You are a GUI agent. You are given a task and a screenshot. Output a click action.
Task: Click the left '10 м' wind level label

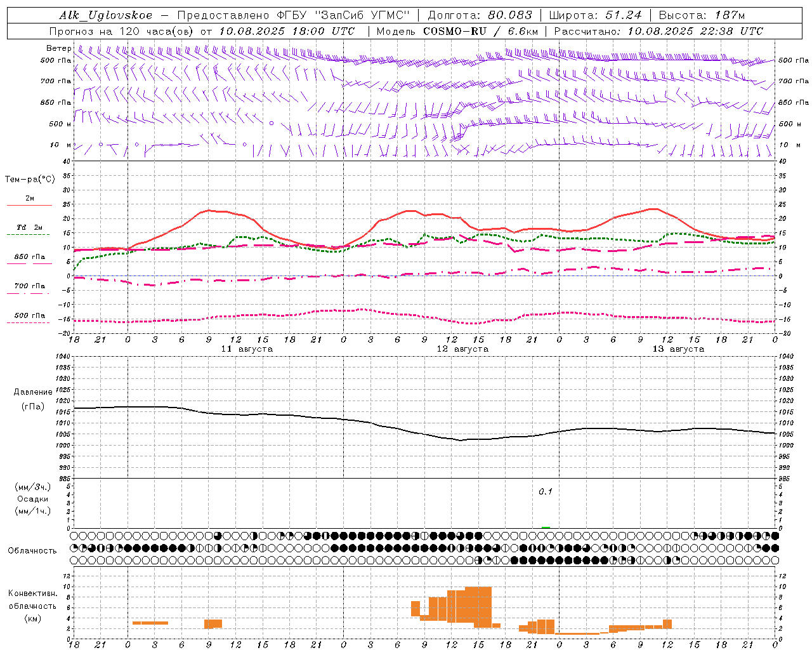click(60, 145)
